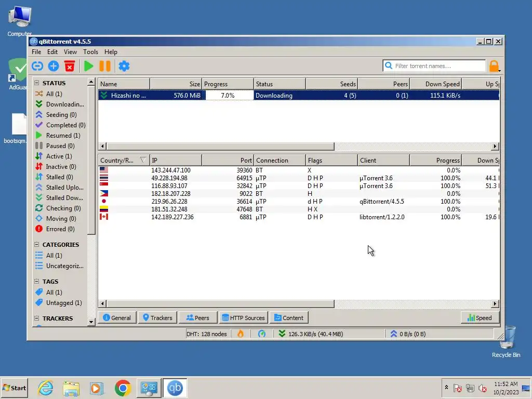Click the upload speed status indicator

click(x=408, y=334)
